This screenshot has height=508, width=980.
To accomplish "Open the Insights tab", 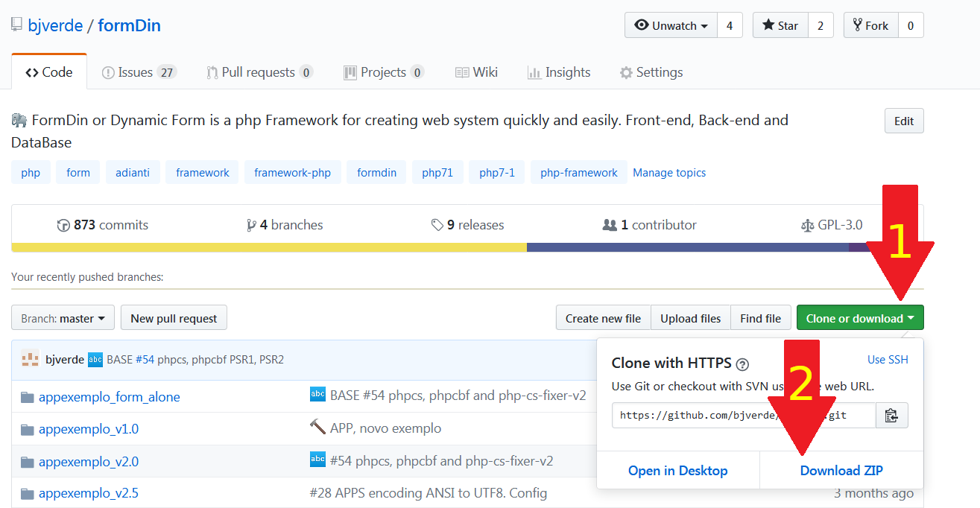I will point(559,72).
